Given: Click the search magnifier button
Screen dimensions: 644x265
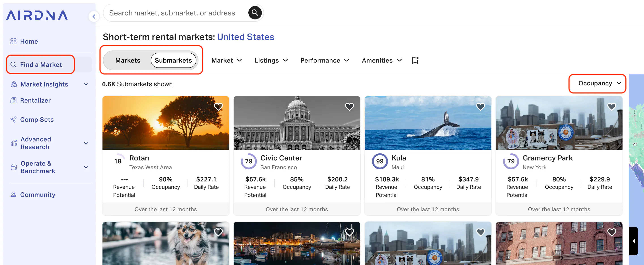Looking at the screenshot, I should pos(255,13).
